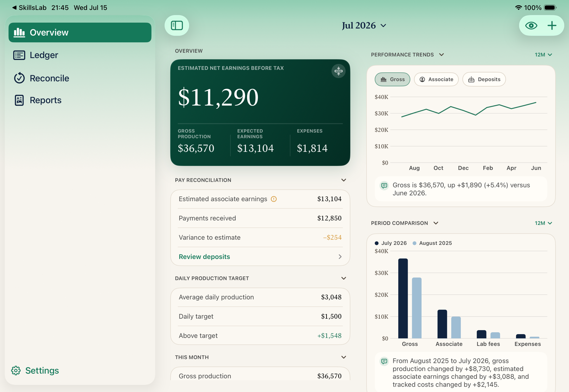Tap the Gross Production $36,570 value
Viewport: 569px width, 392px height.
tap(196, 148)
